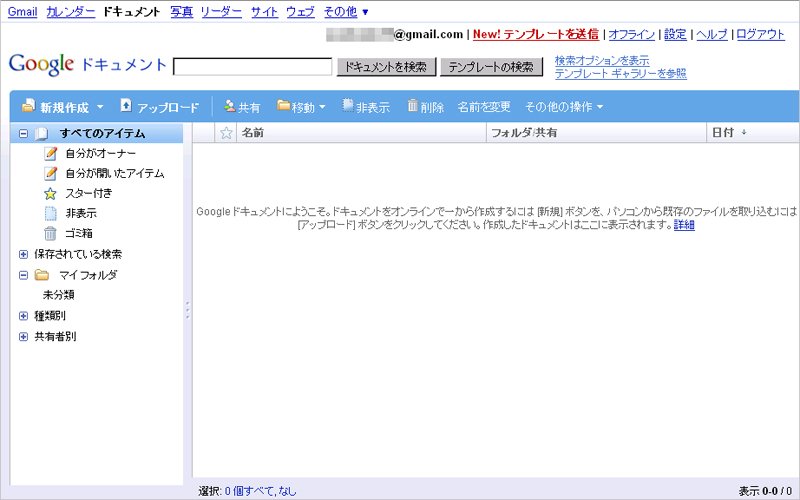The width and height of the screenshot is (800, 500).
Task: Open the 設定 link
Action: tap(675, 34)
